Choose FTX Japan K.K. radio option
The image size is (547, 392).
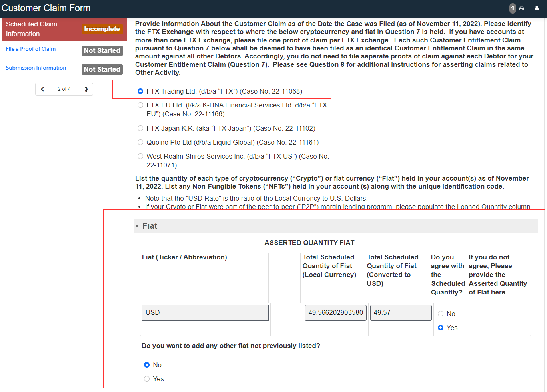pos(140,128)
